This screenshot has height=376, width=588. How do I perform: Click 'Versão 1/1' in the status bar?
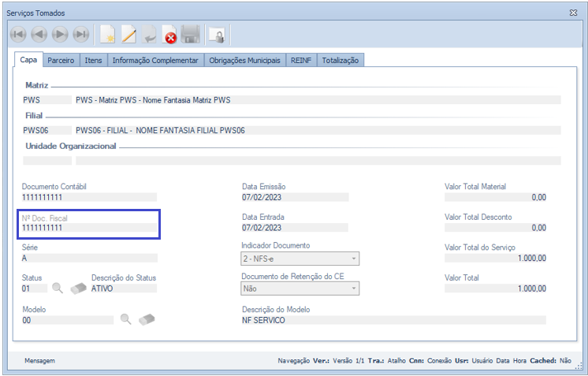(348, 361)
